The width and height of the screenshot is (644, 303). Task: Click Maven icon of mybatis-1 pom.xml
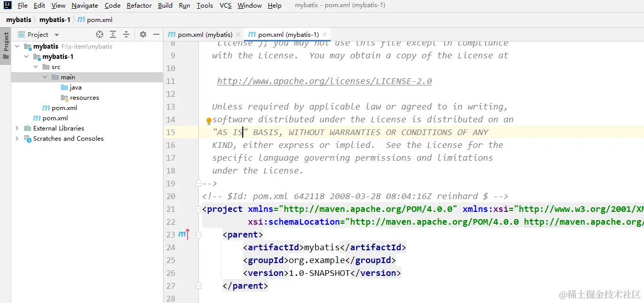click(x=46, y=107)
